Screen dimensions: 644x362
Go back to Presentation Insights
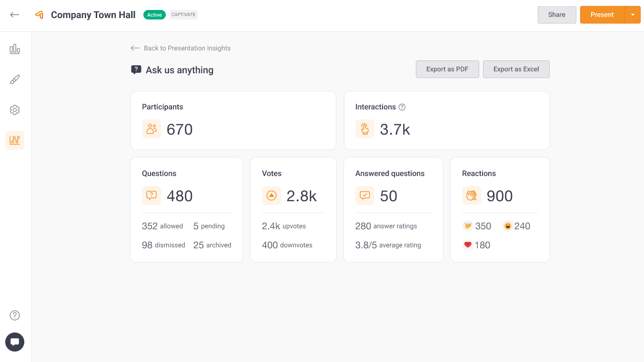coord(181,48)
